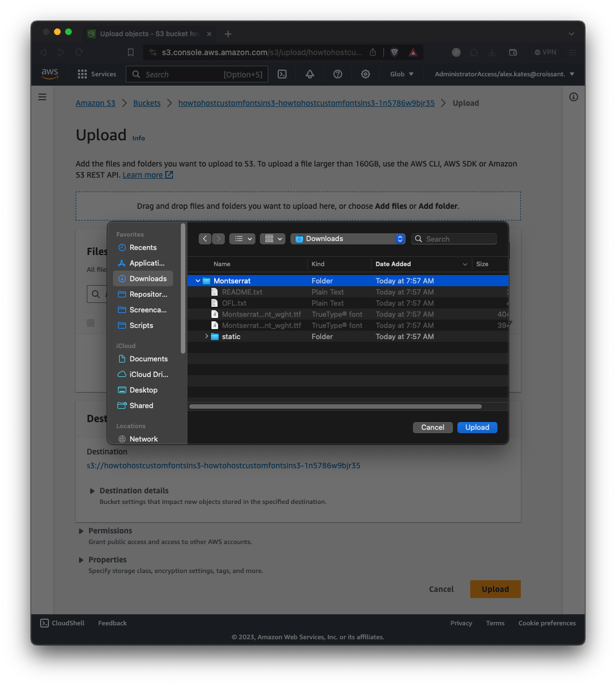616x686 pixels.
Task: Open the AWS Services grid menu
Action: coord(97,74)
